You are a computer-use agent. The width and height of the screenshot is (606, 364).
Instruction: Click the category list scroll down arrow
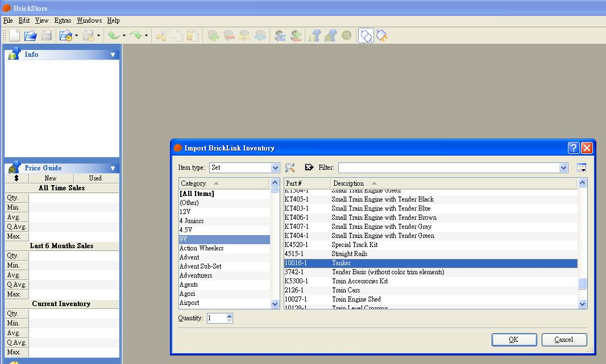(275, 304)
